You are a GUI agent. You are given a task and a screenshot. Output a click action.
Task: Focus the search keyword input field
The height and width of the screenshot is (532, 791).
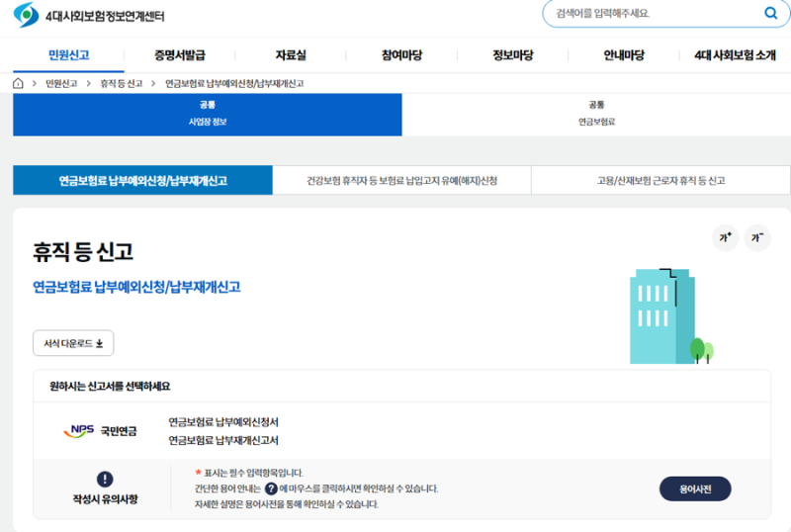pyautogui.click(x=656, y=14)
